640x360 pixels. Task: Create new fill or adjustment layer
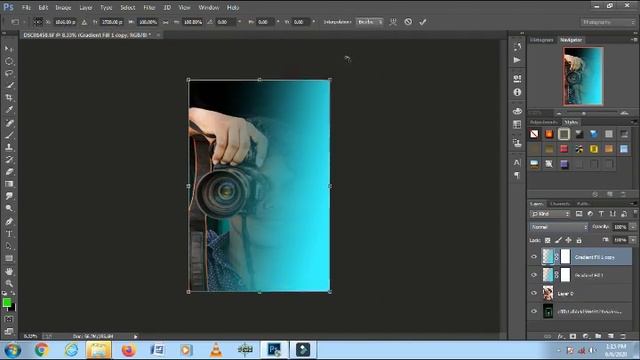586,336
